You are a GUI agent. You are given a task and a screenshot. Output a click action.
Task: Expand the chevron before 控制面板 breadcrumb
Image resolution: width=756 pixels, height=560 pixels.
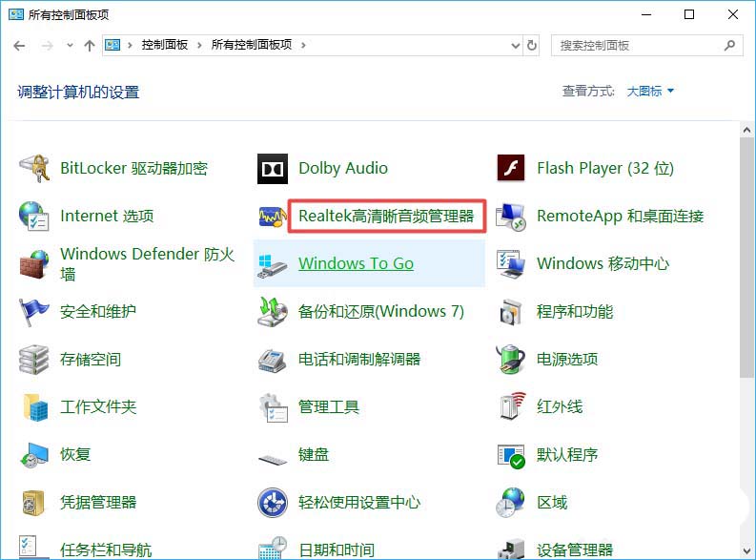pyautogui.click(x=130, y=46)
